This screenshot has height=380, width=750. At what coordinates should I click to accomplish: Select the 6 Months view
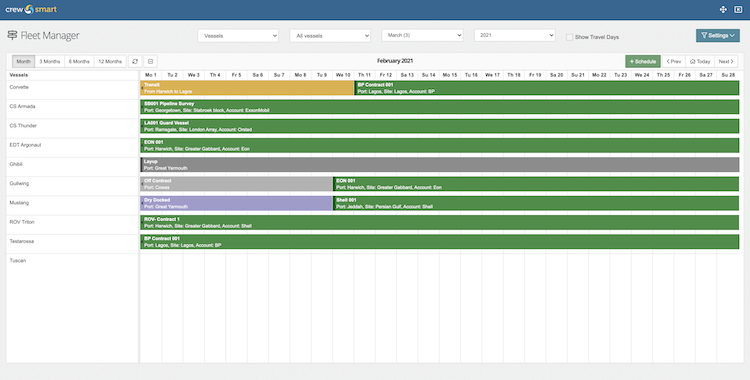click(x=79, y=61)
